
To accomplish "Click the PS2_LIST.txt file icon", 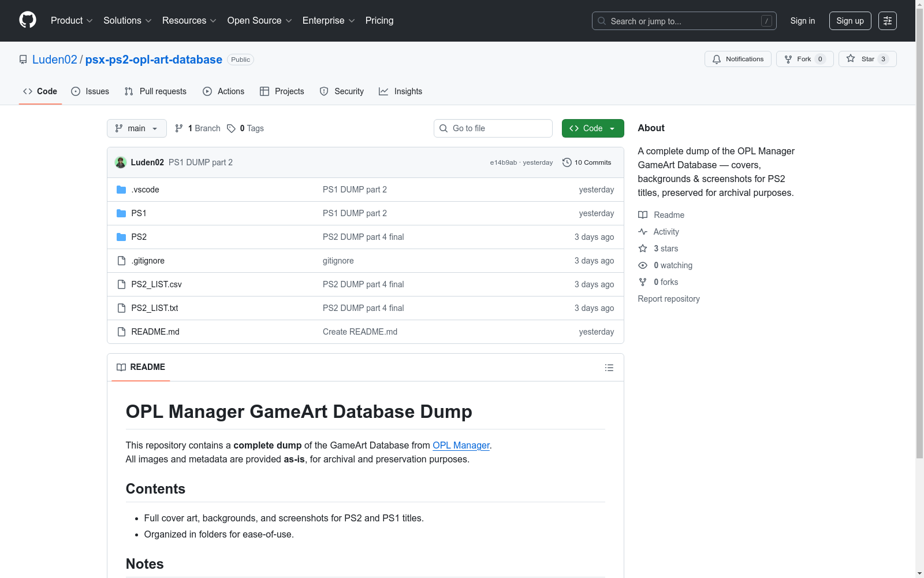I will (x=121, y=308).
